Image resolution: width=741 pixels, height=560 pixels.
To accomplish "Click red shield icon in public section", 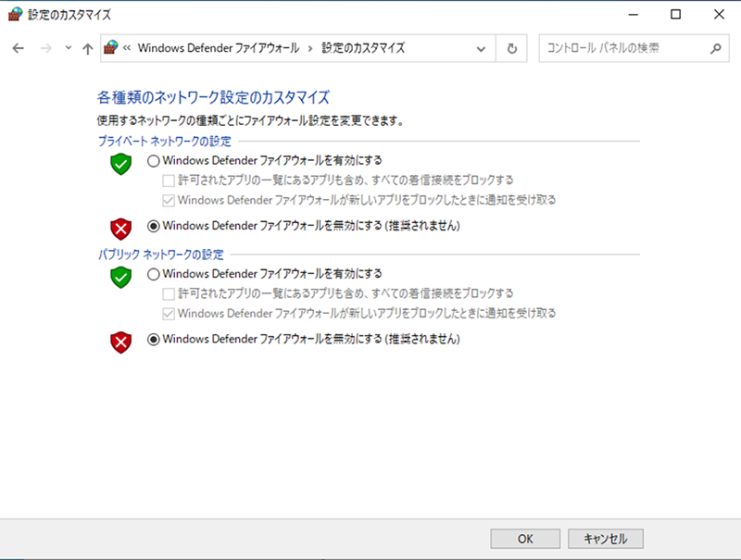I will (x=121, y=342).
